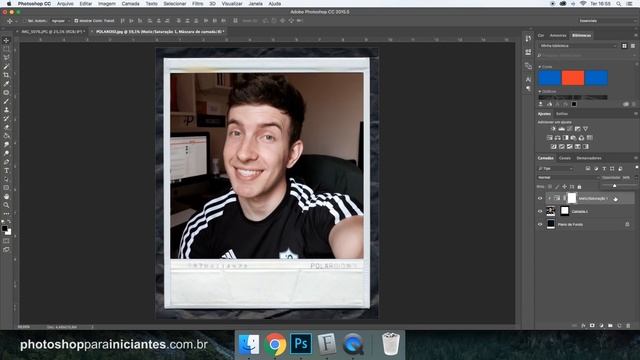
Task: Switch libraries panel to list view
Action: pos(633,46)
